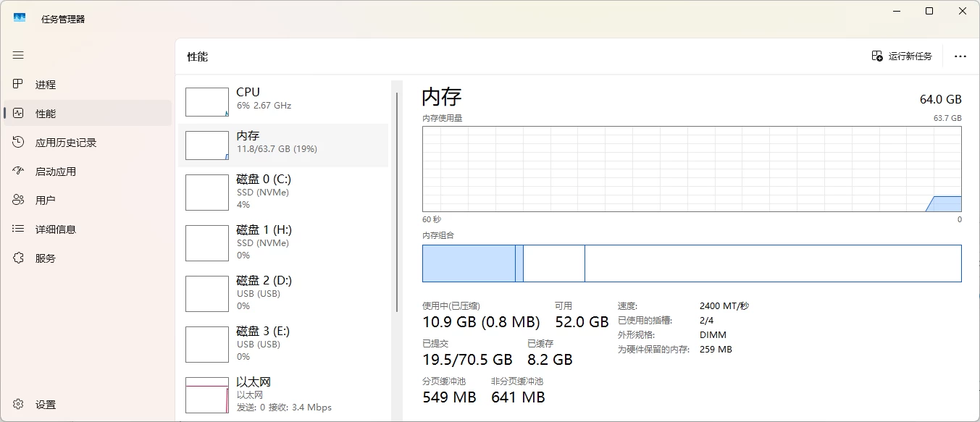The width and height of the screenshot is (980, 422).
Task: Open Settings (设置) gear icon
Action: (x=19, y=405)
